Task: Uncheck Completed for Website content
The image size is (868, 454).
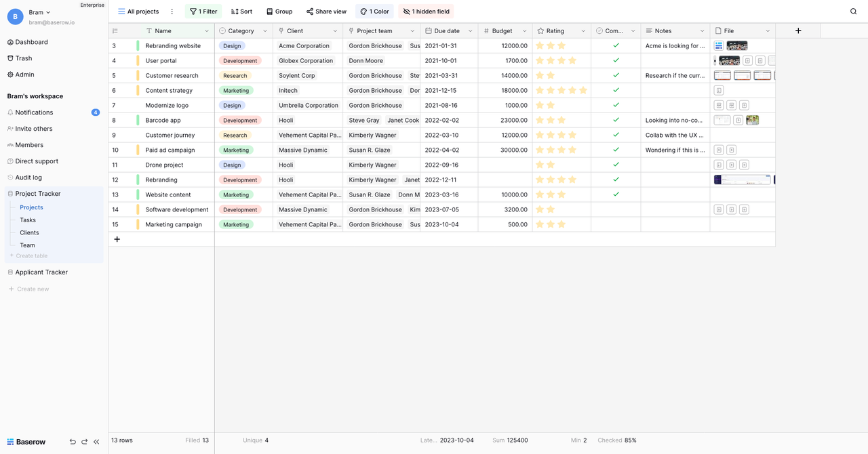Action: pyautogui.click(x=616, y=194)
